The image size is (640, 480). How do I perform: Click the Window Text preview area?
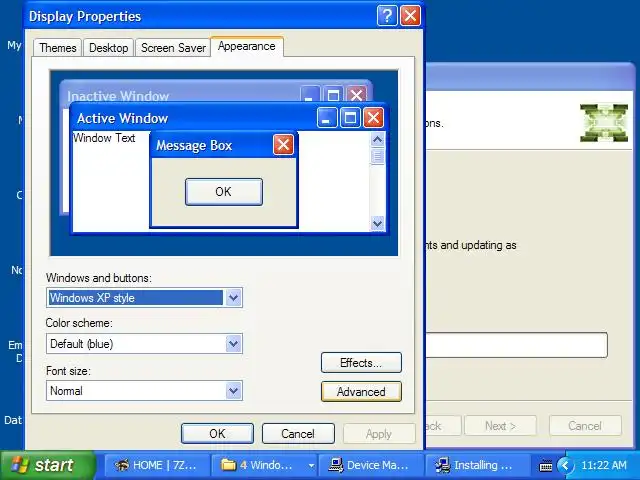click(104, 138)
